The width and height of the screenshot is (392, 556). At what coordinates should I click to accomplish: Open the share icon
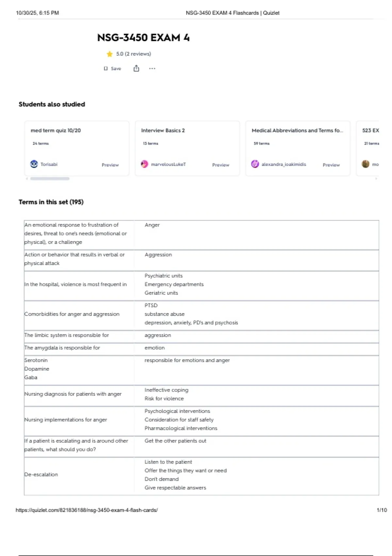[x=136, y=68]
